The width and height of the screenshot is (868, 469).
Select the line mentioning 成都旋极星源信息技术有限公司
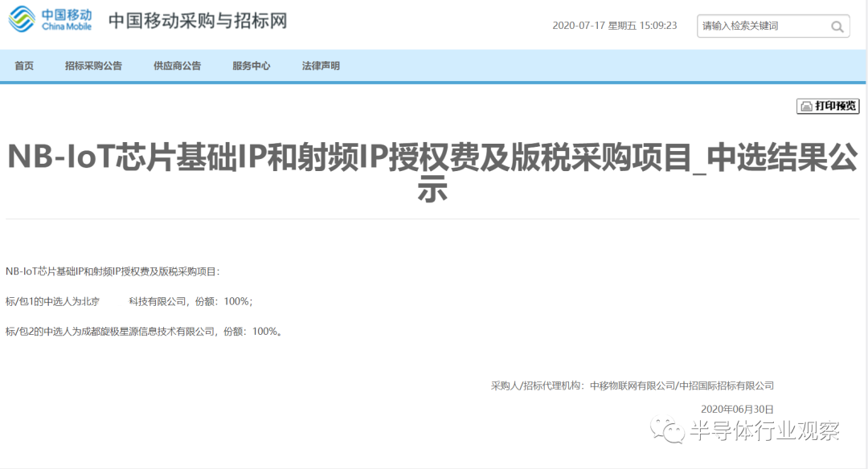[x=144, y=332]
